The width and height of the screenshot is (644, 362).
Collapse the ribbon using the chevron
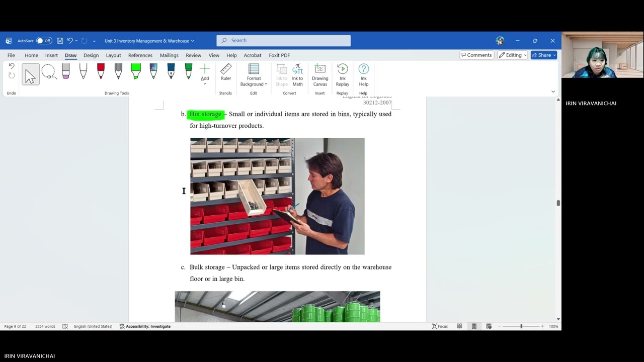(553, 92)
